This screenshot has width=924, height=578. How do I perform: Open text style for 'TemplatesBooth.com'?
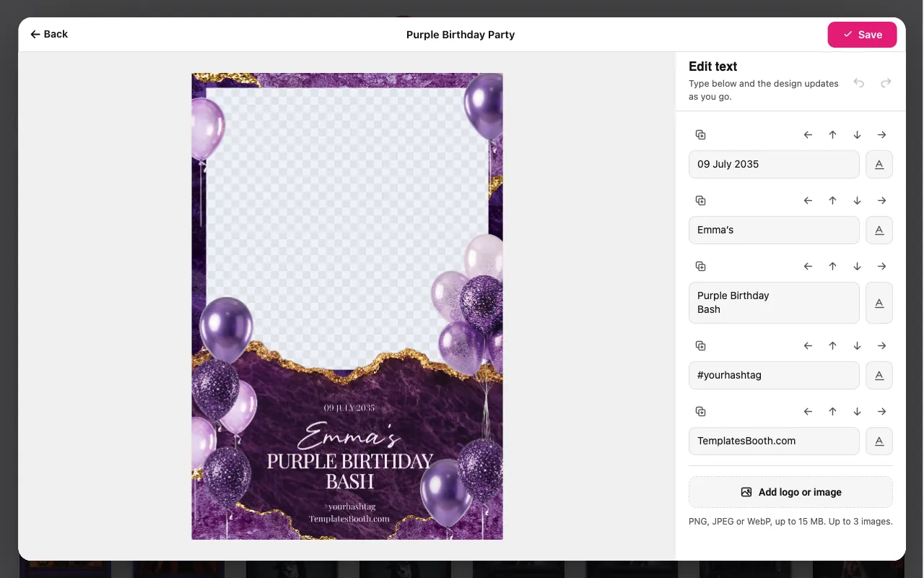879,441
